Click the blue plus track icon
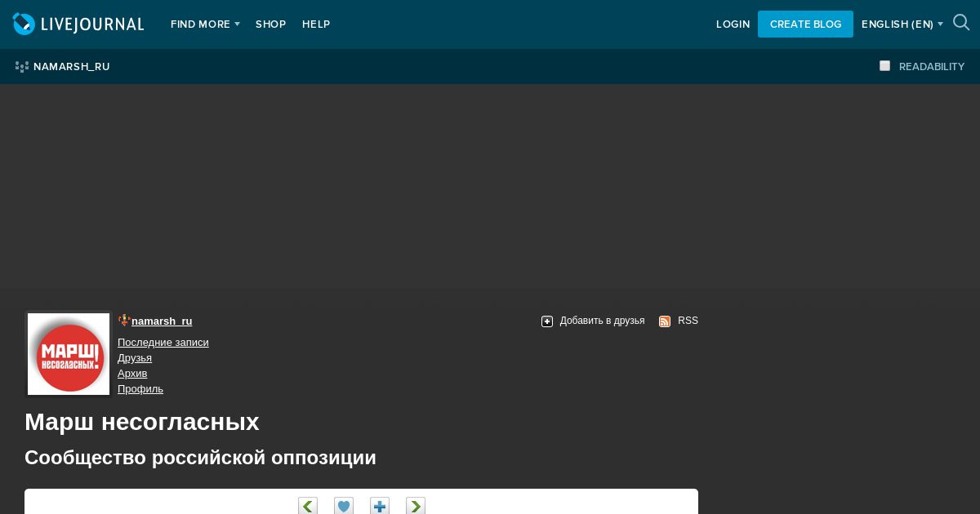Image resolution: width=980 pixels, height=514 pixels. 380,506
